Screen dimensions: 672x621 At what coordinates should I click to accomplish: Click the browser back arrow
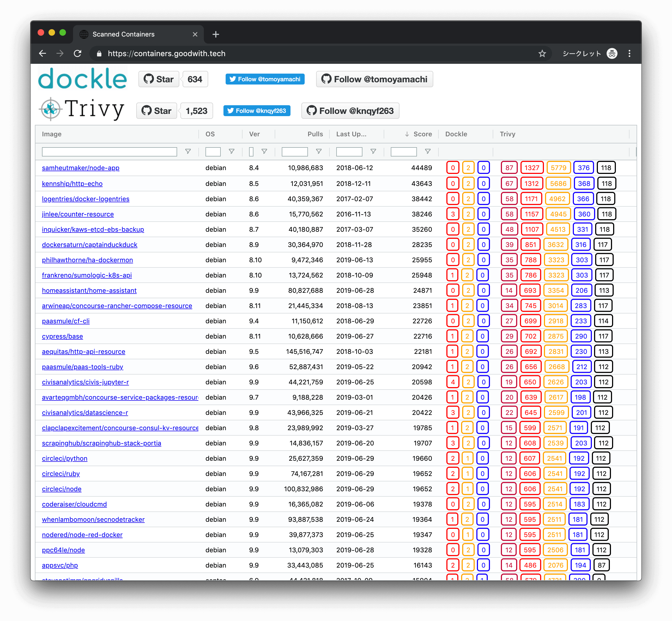click(43, 53)
